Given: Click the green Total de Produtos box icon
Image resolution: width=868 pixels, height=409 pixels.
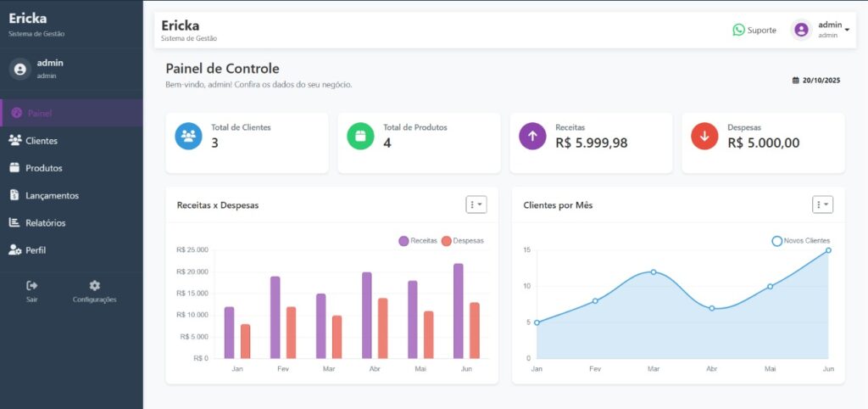Looking at the screenshot, I should click(360, 136).
